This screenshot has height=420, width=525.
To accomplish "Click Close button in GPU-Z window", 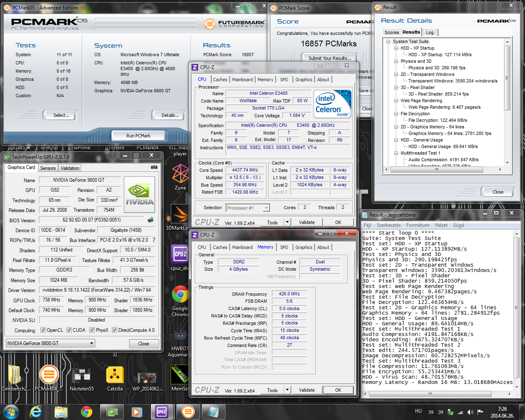I will [x=144, y=343].
